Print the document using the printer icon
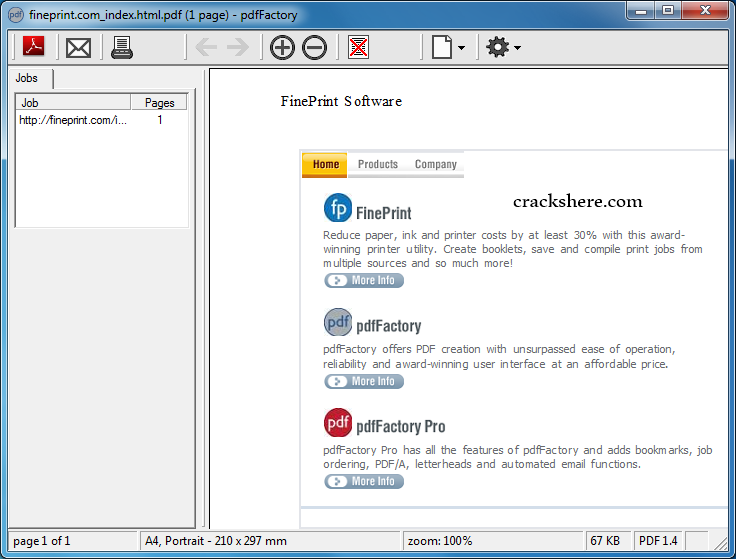736x559 pixels. click(x=122, y=47)
